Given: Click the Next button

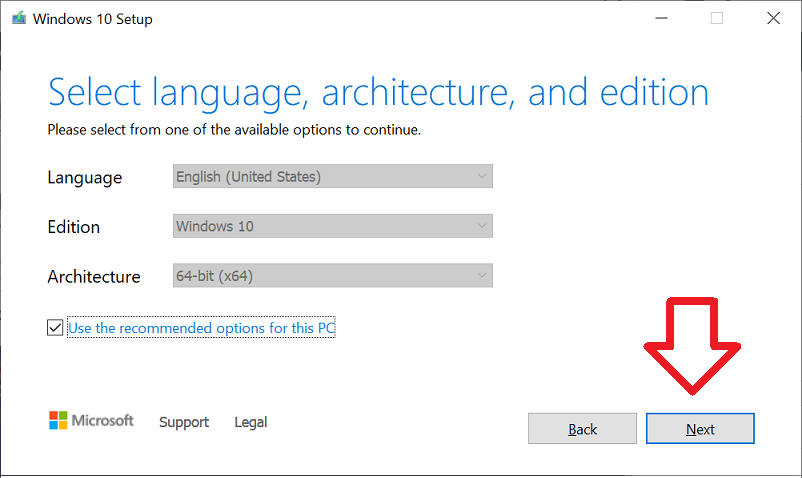Looking at the screenshot, I should click(700, 428).
